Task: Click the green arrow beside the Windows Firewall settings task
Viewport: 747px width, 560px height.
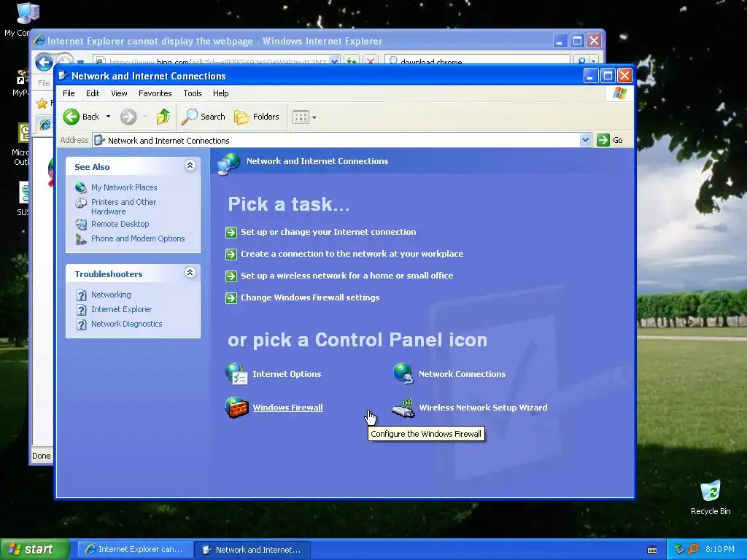Action: (231, 298)
